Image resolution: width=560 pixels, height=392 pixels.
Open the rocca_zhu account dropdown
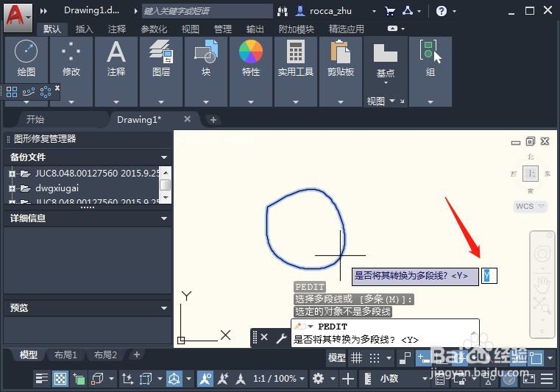point(374,11)
